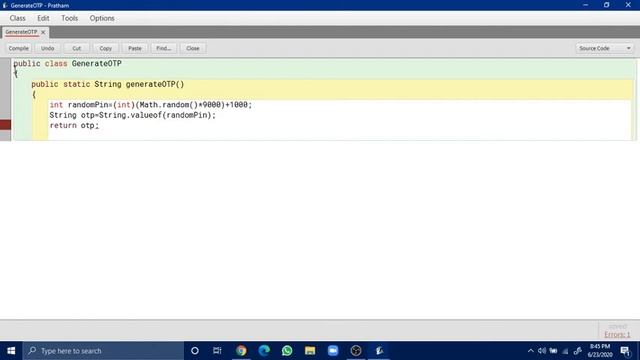Click the Copy button
Image resolution: width=640 pixels, height=360 pixels.
tap(106, 48)
